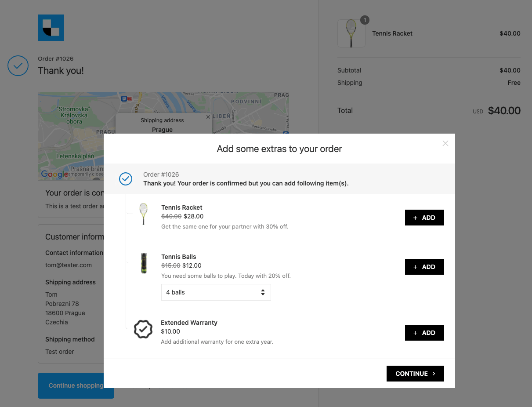Click the Google logo on map

54,174
